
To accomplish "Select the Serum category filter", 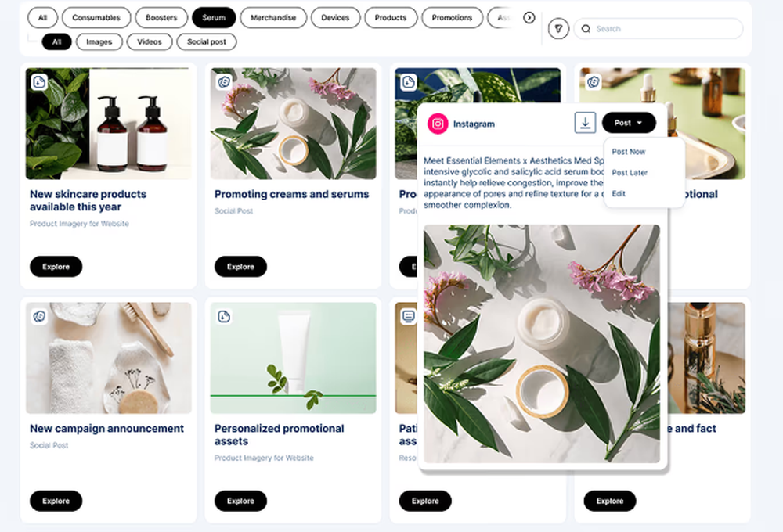I will pyautogui.click(x=214, y=17).
